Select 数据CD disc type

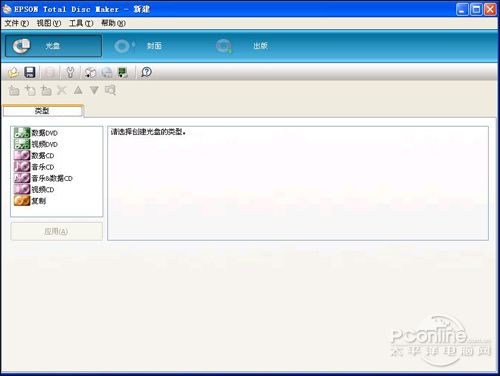click(x=34, y=155)
